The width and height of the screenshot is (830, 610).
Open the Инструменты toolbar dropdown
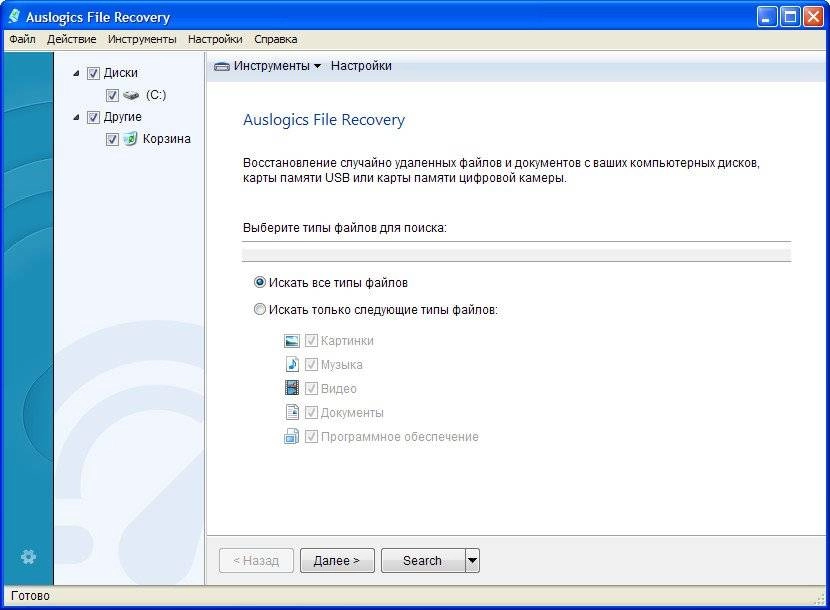[317, 66]
